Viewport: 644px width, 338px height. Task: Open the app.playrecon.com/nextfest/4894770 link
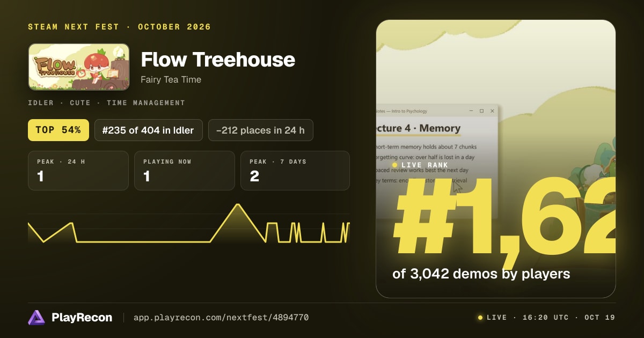221,318
